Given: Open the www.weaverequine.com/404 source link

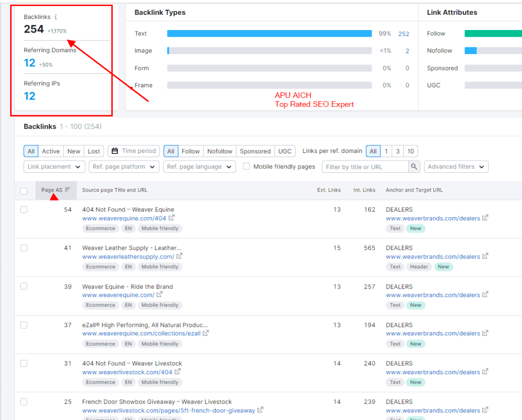Looking at the screenshot, I should coord(124,218).
